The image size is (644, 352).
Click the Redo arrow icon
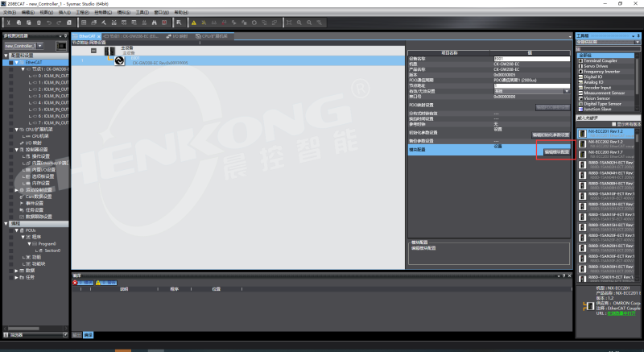pyautogui.click(x=59, y=23)
